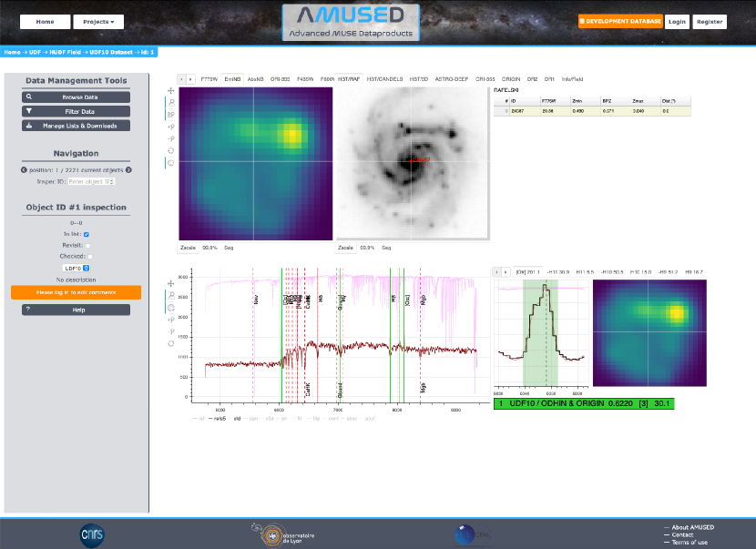Viewport: 756px width, 549px height.
Task: Select the pan tool beside the spectrum plot
Action: (x=170, y=283)
